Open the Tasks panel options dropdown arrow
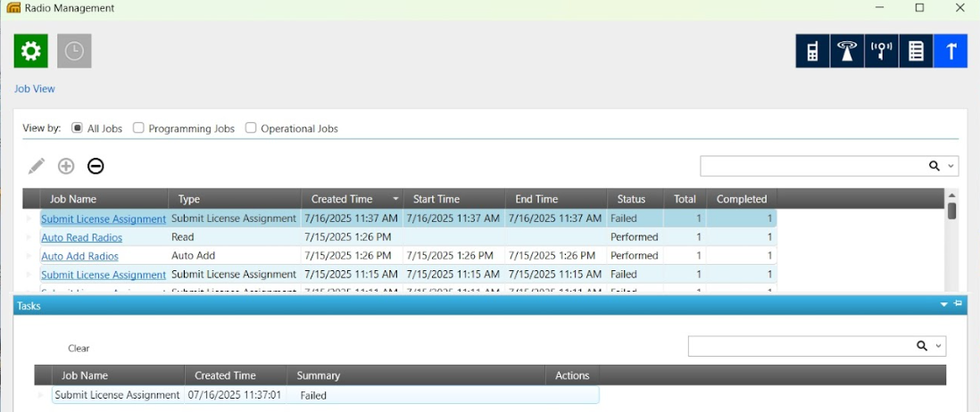 point(944,304)
